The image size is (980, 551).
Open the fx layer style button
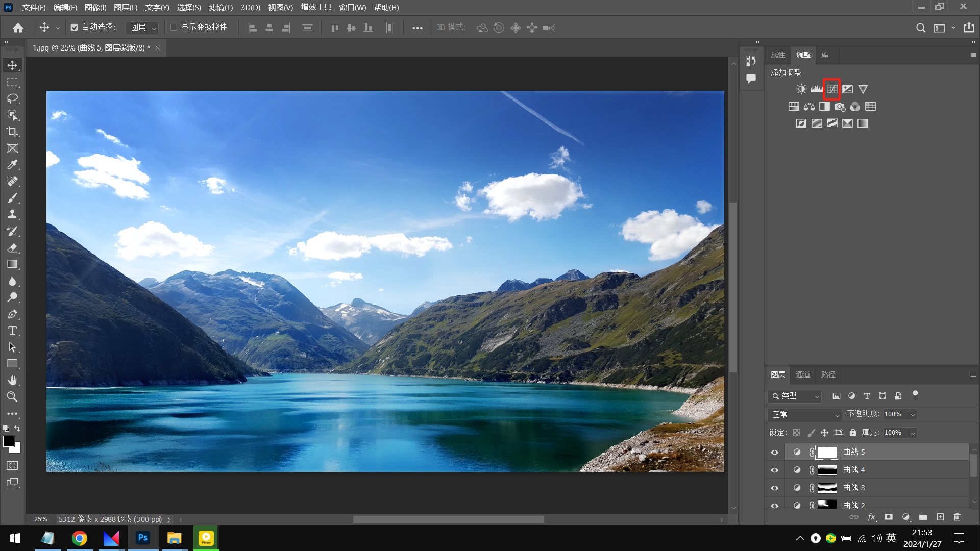pyautogui.click(x=872, y=517)
